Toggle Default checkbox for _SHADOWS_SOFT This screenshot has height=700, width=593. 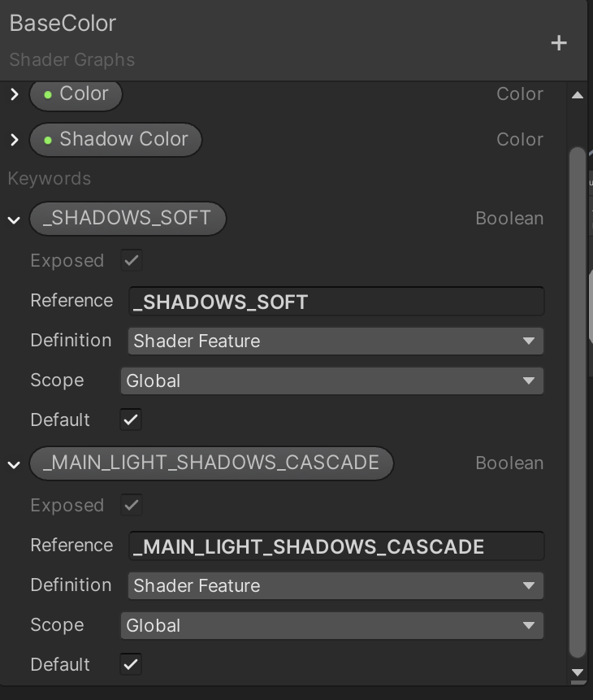coord(131,420)
